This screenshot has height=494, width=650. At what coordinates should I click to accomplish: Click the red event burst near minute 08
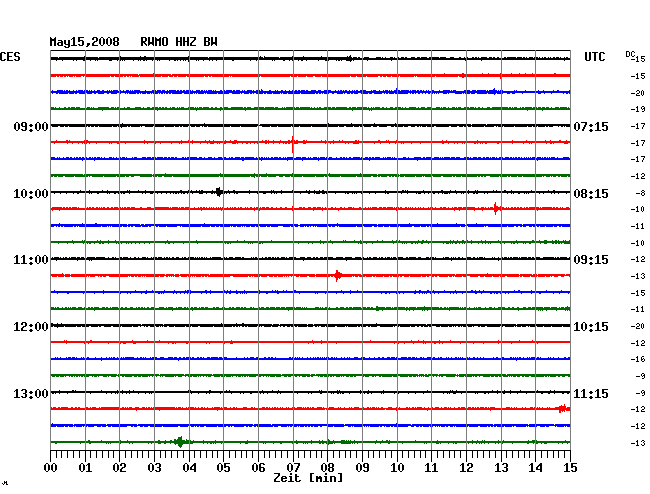[338, 275]
